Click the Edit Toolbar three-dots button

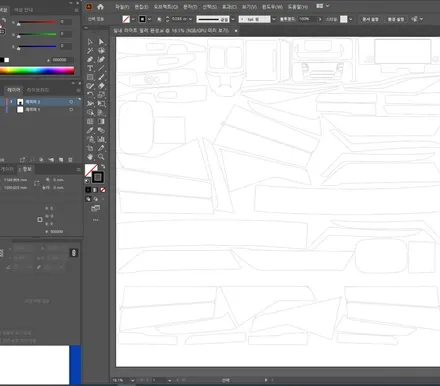(x=96, y=220)
